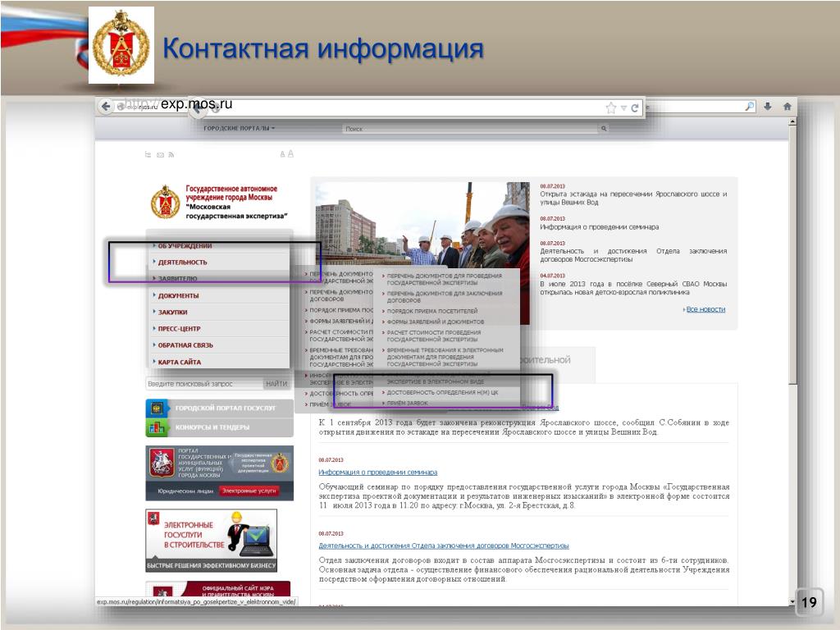Image resolution: width=840 pixels, height=630 pixels.
Task: Open browser downloads arrow icon
Action: coord(768,107)
